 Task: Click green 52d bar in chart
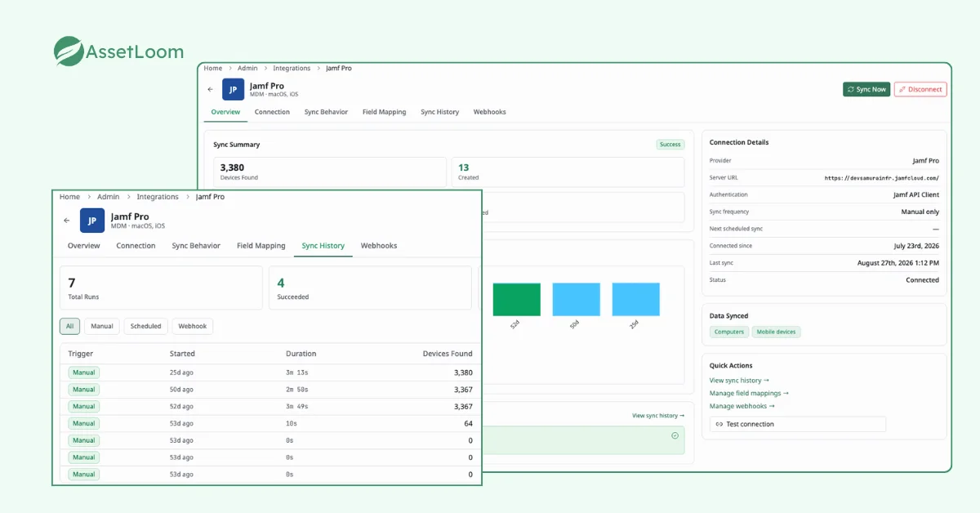pyautogui.click(x=517, y=300)
